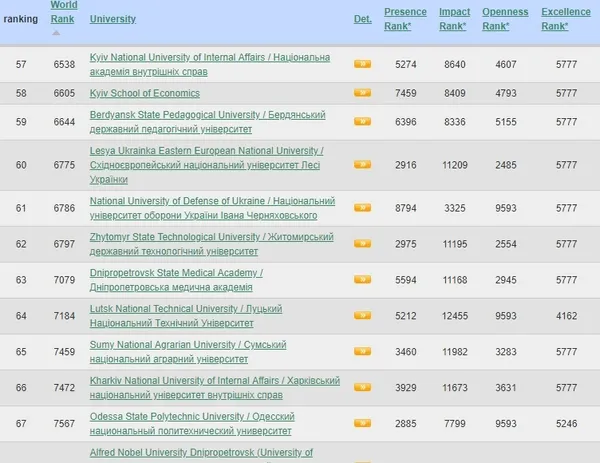Click details arrow for National University of Defense
The width and height of the screenshot is (600, 463).
tap(362, 208)
